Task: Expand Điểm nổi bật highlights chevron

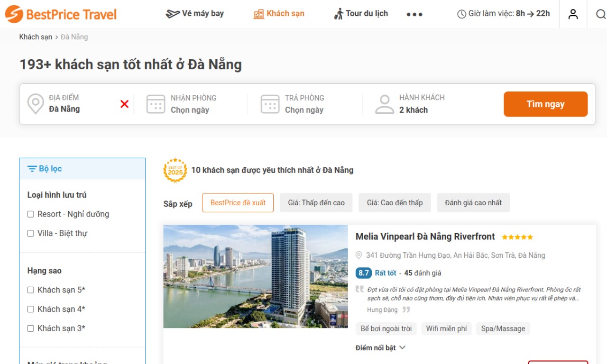Action: point(402,348)
